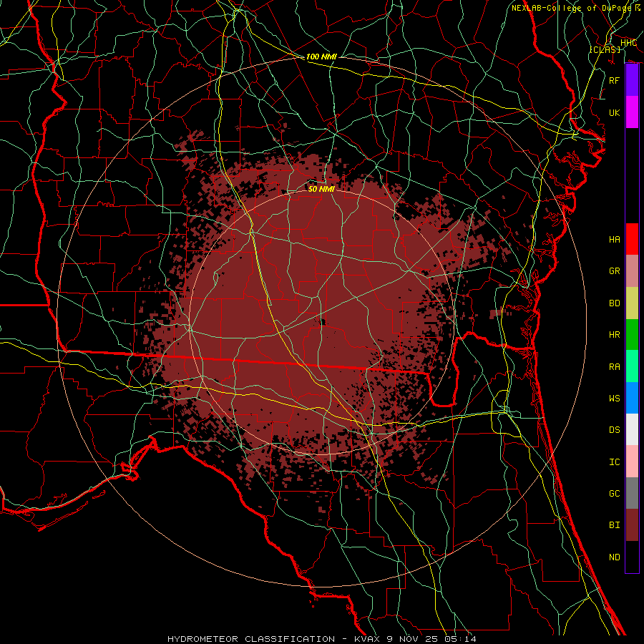The image size is (644, 644).
Task: Click the ND legend label
Action: pos(614,557)
